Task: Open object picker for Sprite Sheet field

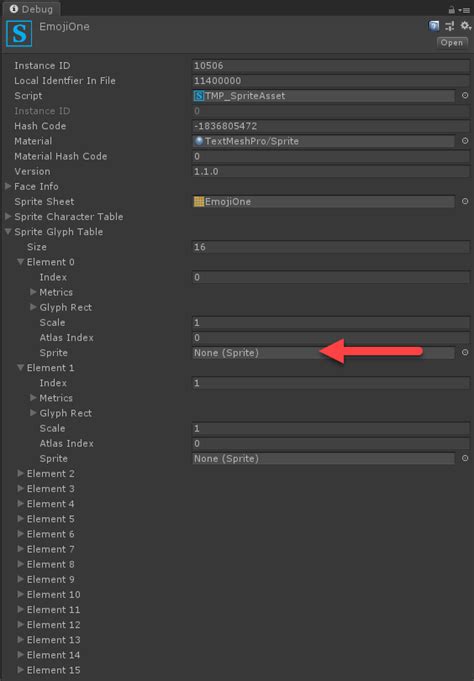Action: [465, 202]
